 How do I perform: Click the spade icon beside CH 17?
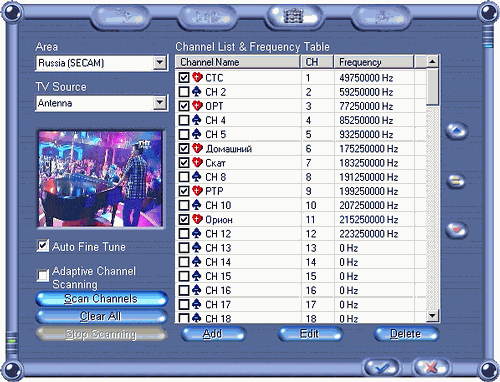tap(197, 304)
